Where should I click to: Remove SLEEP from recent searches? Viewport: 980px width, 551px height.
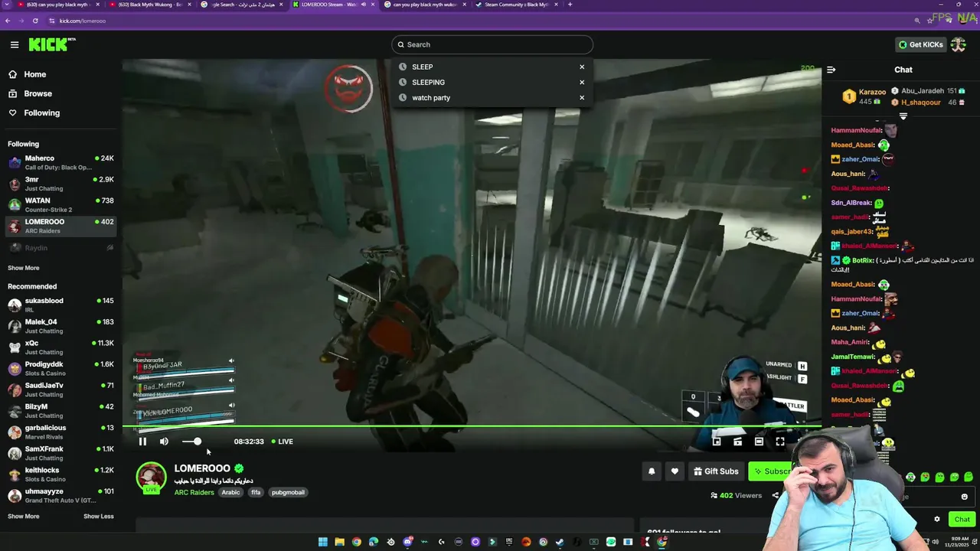[582, 67]
